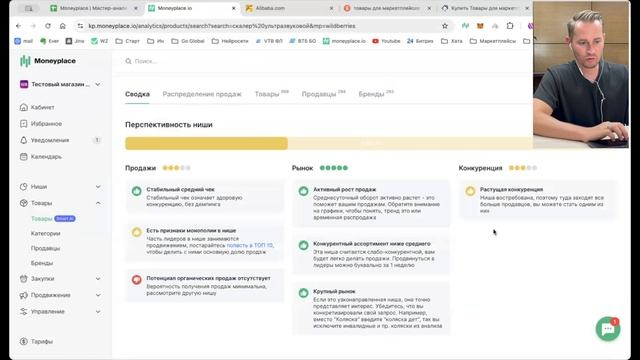Open Продавцы sidebar submenu item
The height and width of the screenshot is (360, 640).
[x=45, y=248]
